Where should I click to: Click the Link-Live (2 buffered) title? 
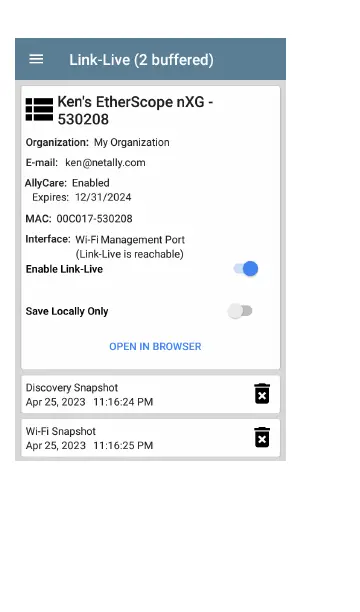141,60
